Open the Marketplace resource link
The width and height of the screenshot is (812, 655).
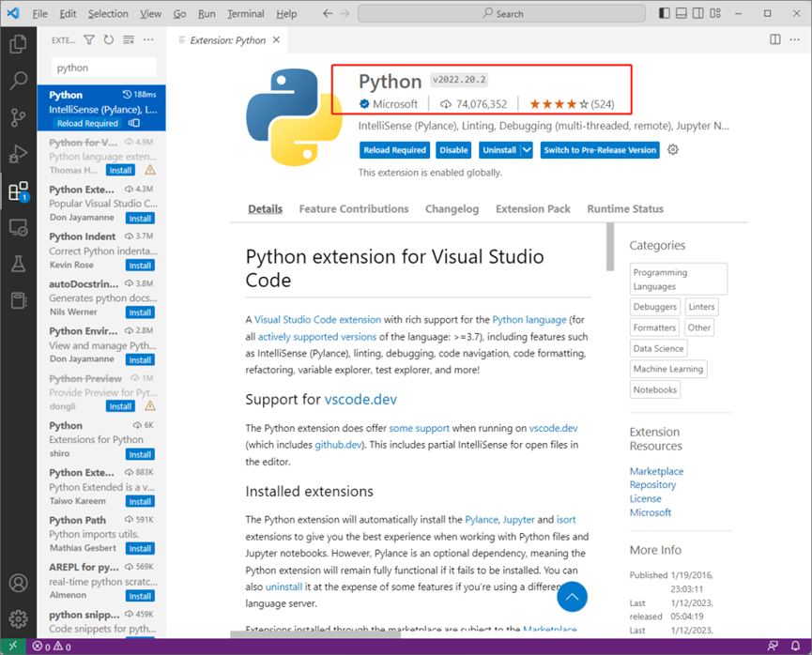pos(656,471)
